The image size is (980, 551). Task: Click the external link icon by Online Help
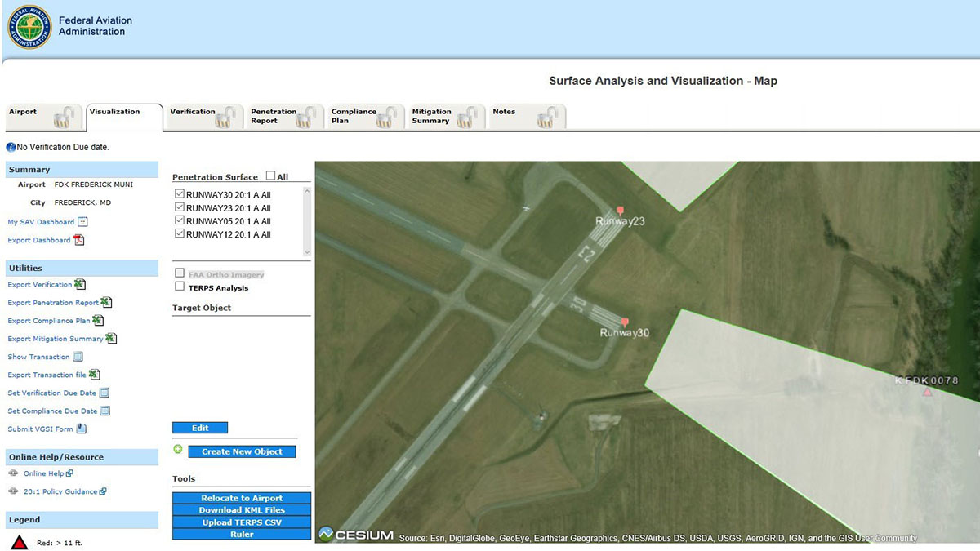[x=68, y=473]
